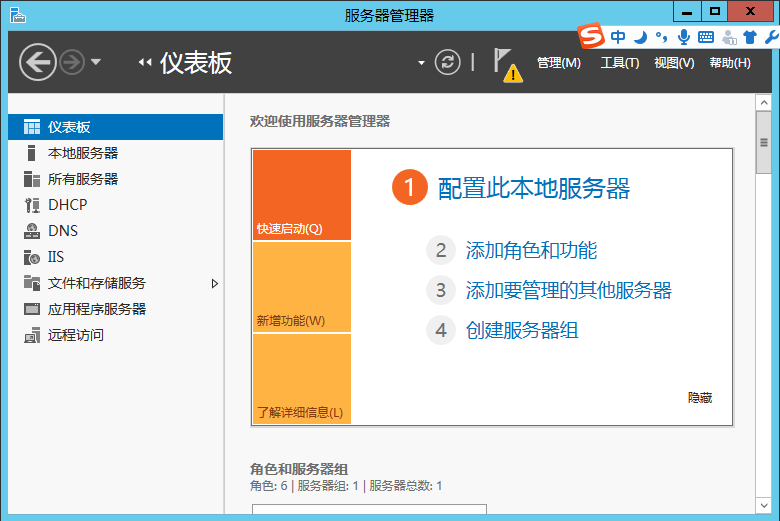Select the 了解详细信息(L) tile
This screenshot has height=521, width=780.
302,379
